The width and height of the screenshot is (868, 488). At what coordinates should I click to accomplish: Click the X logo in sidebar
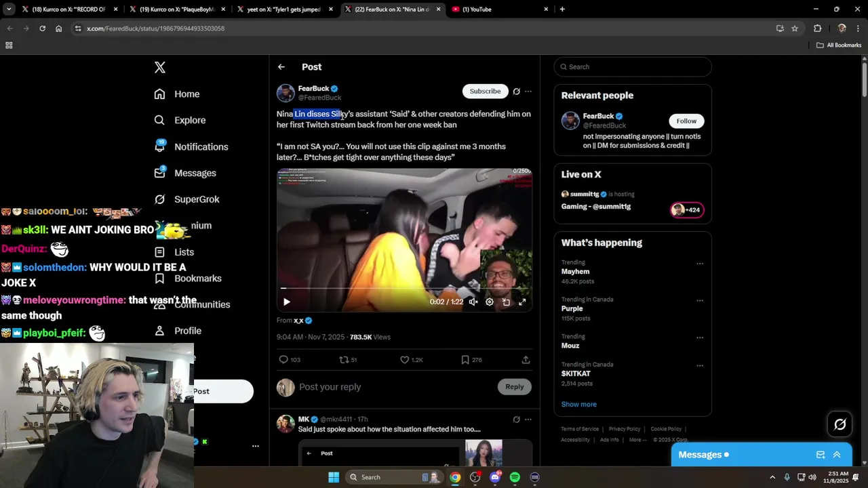pyautogui.click(x=160, y=67)
